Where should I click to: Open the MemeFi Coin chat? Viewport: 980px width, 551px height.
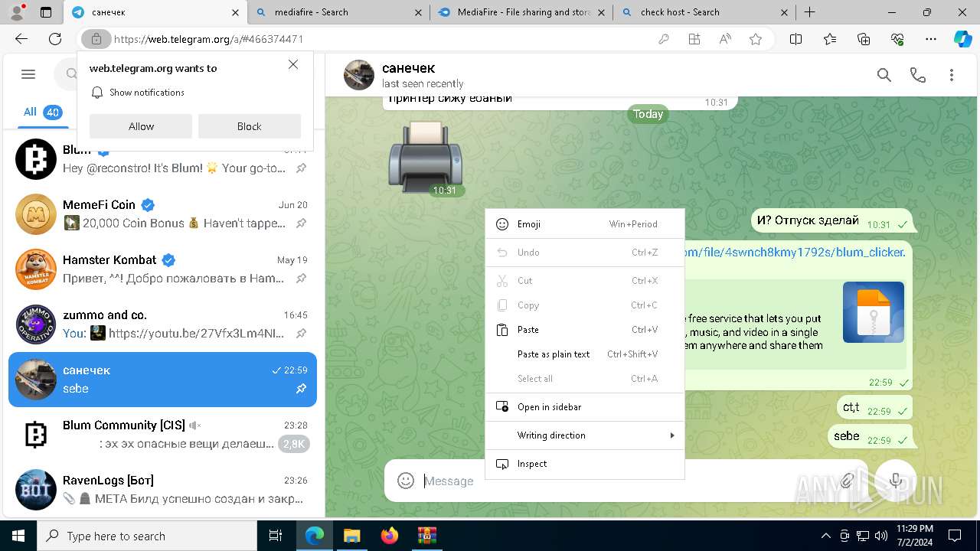162,214
